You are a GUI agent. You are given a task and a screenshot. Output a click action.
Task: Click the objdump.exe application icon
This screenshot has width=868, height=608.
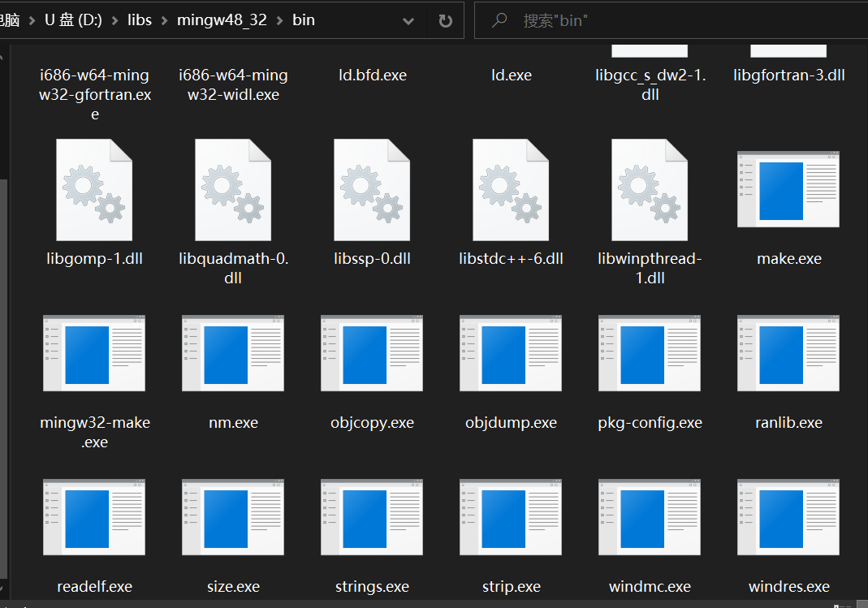tap(511, 353)
